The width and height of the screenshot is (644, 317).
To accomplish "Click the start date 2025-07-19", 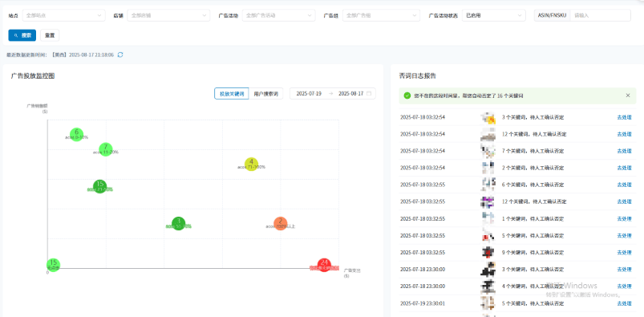I will (x=309, y=94).
